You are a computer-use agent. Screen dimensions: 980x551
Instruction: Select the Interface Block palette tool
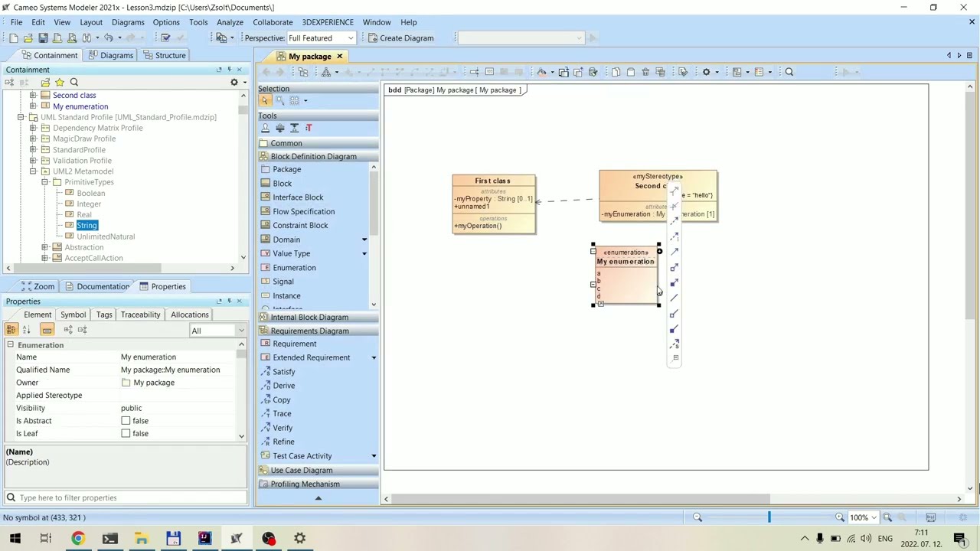pos(298,197)
